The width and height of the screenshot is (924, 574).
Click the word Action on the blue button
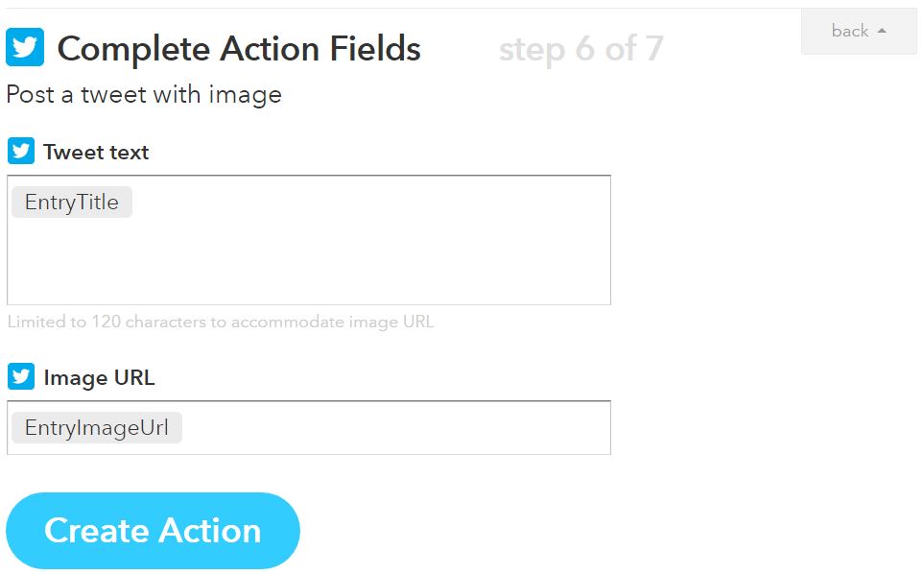click(209, 531)
